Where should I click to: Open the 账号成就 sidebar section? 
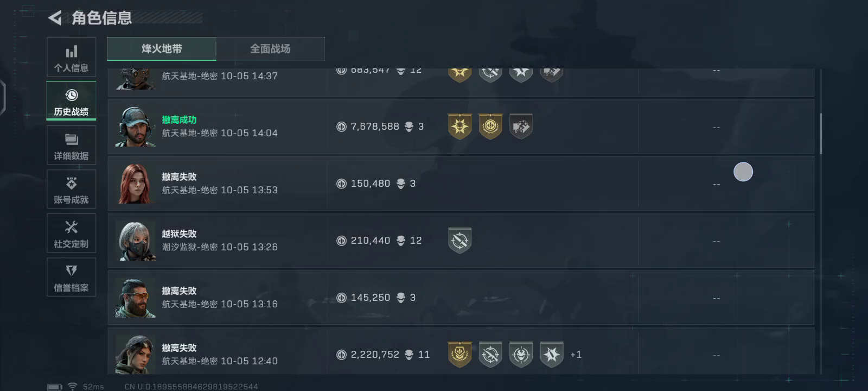[71, 189]
